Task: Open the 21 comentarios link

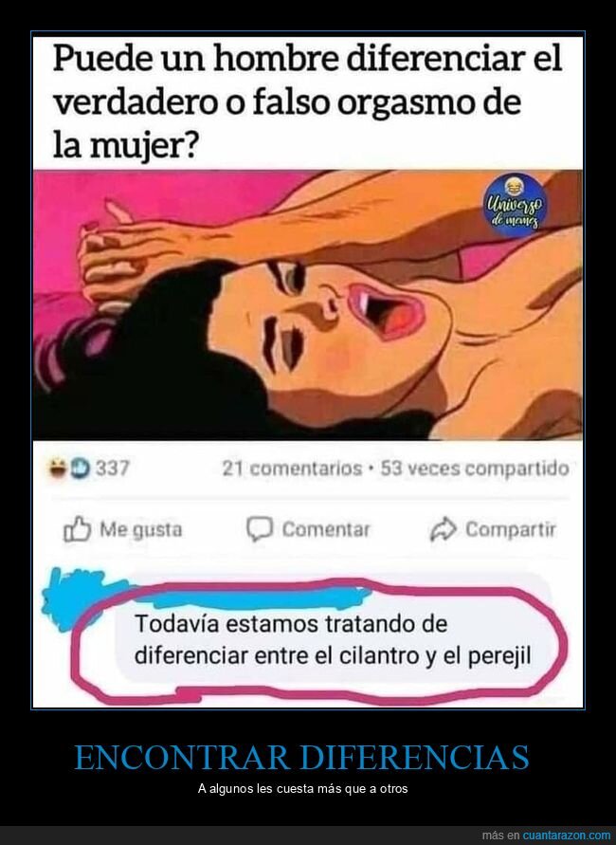Action: pyautogui.click(x=293, y=468)
